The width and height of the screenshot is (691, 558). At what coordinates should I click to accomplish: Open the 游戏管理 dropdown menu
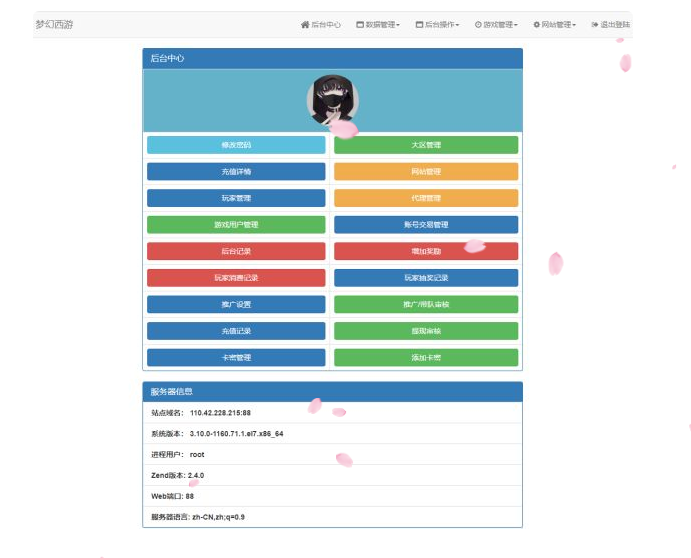[496, 24]
